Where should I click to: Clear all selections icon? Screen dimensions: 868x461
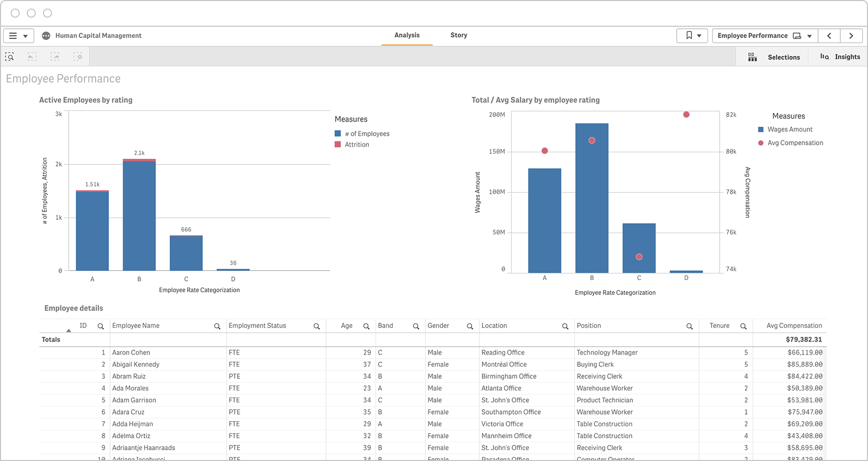click(78, 57)
